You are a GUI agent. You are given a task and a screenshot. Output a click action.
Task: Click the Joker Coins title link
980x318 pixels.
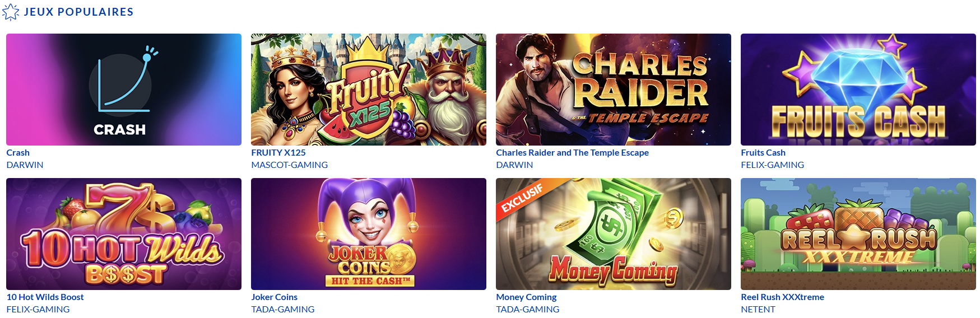[x=274, y=297]
